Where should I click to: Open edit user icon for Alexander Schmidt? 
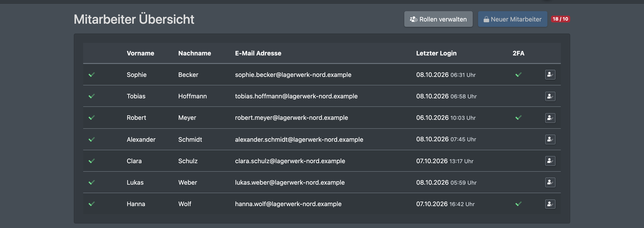(x=550, y=139)
